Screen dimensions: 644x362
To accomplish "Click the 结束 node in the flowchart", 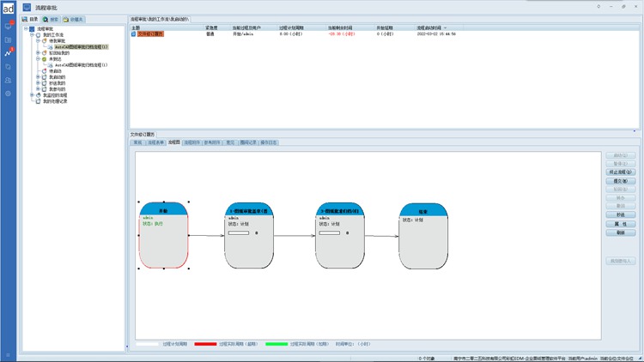I will click(x=423, y=236).
